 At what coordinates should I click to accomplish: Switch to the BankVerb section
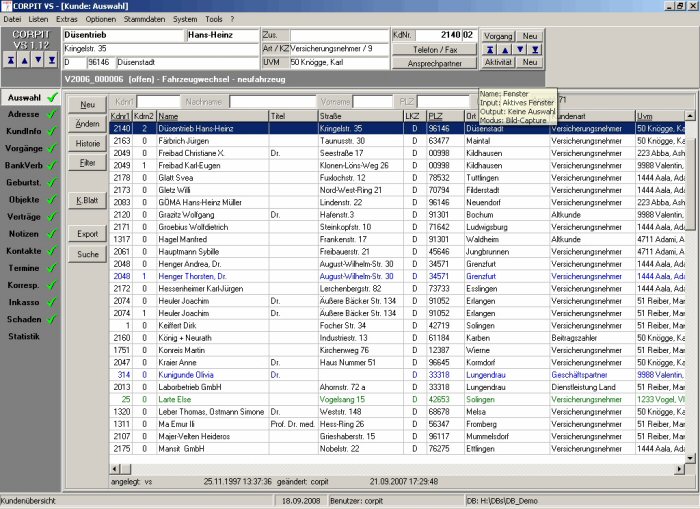[x=30, y=165]
